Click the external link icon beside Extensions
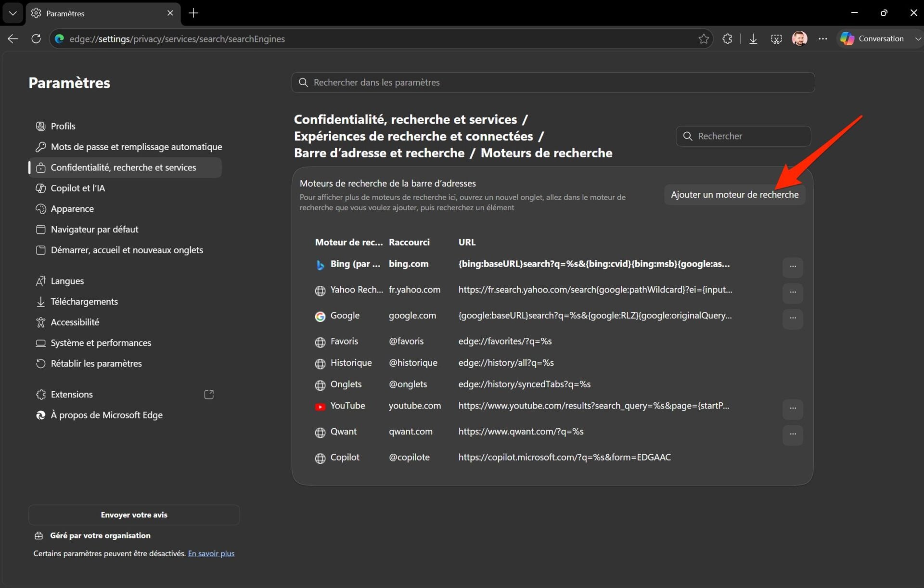The width and height of the screenshot is (924, 588). (x=209, y=395)
